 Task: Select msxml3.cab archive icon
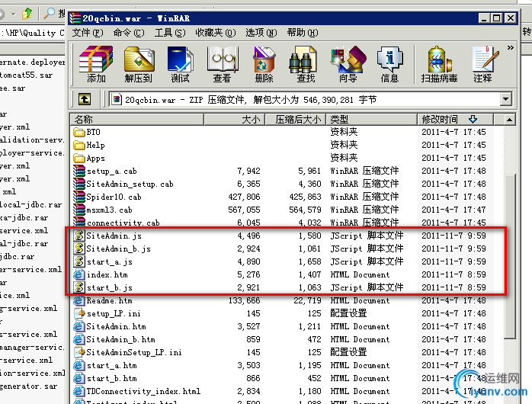79,210
